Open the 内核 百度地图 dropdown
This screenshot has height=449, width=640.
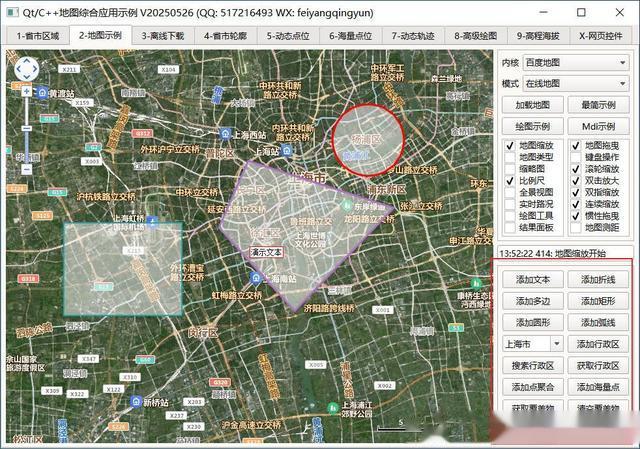pos(576,62)
